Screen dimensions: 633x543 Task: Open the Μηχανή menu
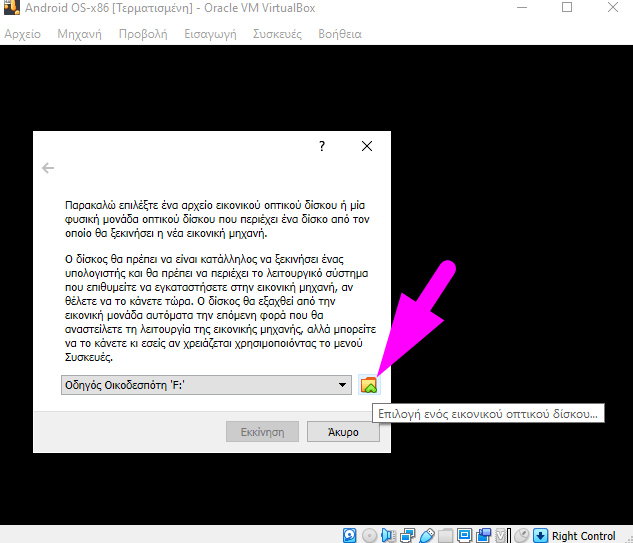point(80,34)
